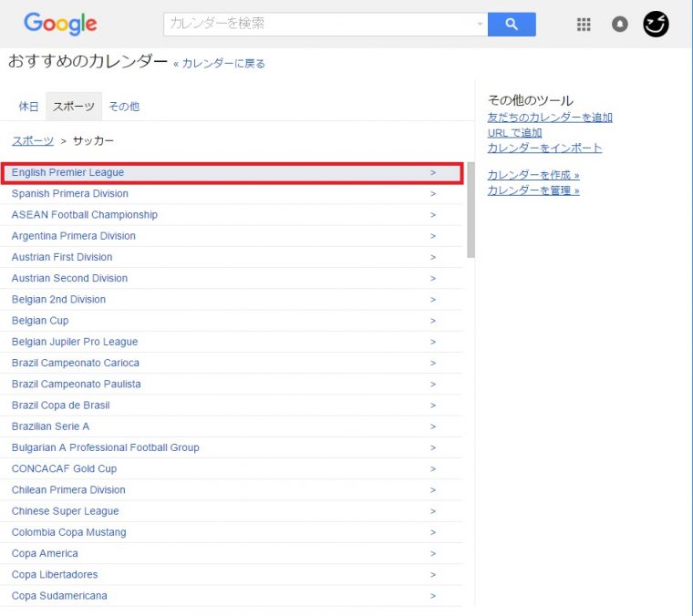Expand the chevron for Belgian Cup
Viewport: 693px width, 616px height.
click(433, 321)
